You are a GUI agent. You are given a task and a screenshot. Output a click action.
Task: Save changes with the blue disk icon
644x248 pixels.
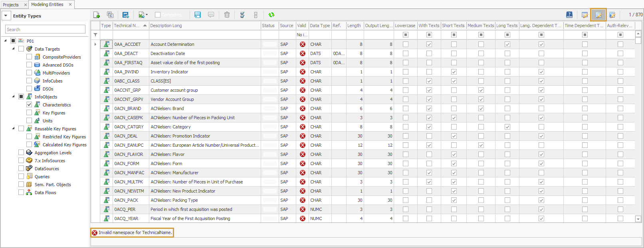click(197, 15)
